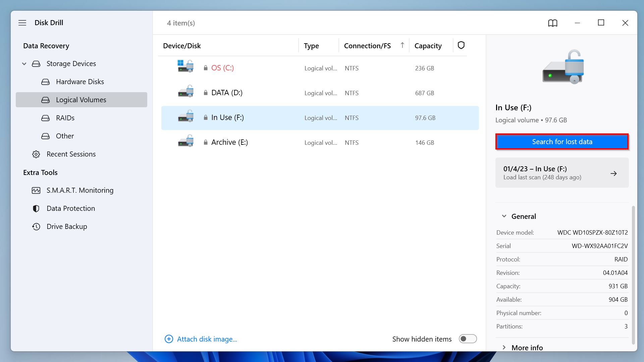This screenshot has height=362, width=644.
Task: Select the Hardware Disks sidebar icon
Action: point(45,81)
